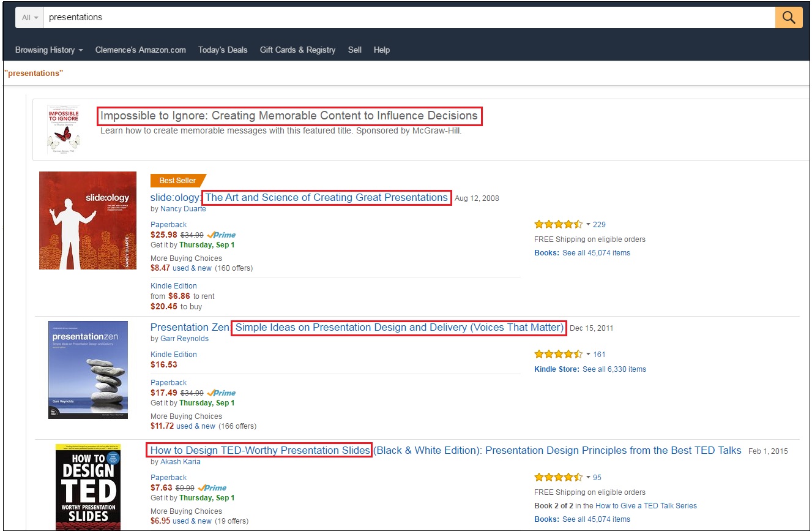Image resolution: width=812 pixels, height=531 pixels.
Task: Click the $7.63 paperback price
Action: 162,488
